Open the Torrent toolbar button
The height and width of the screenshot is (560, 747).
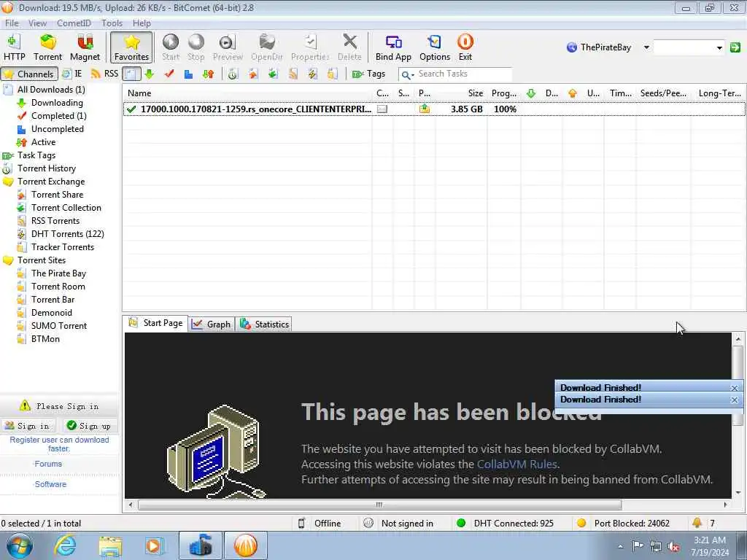coord(47,47)
